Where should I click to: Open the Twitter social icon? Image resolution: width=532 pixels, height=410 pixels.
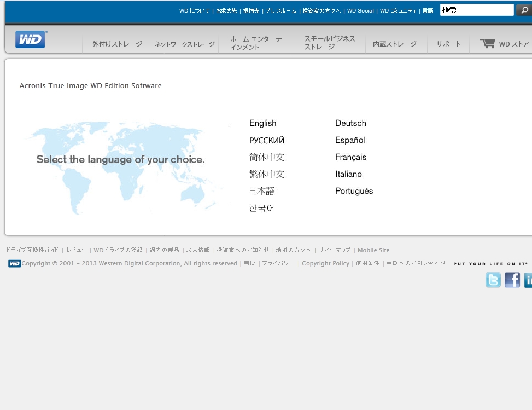coord(493,280)
